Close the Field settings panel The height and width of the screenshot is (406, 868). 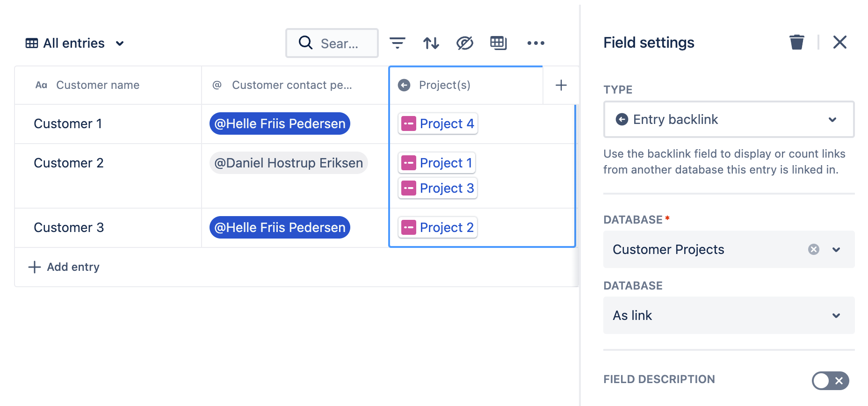pyautogui.click(x=840, y=42)
